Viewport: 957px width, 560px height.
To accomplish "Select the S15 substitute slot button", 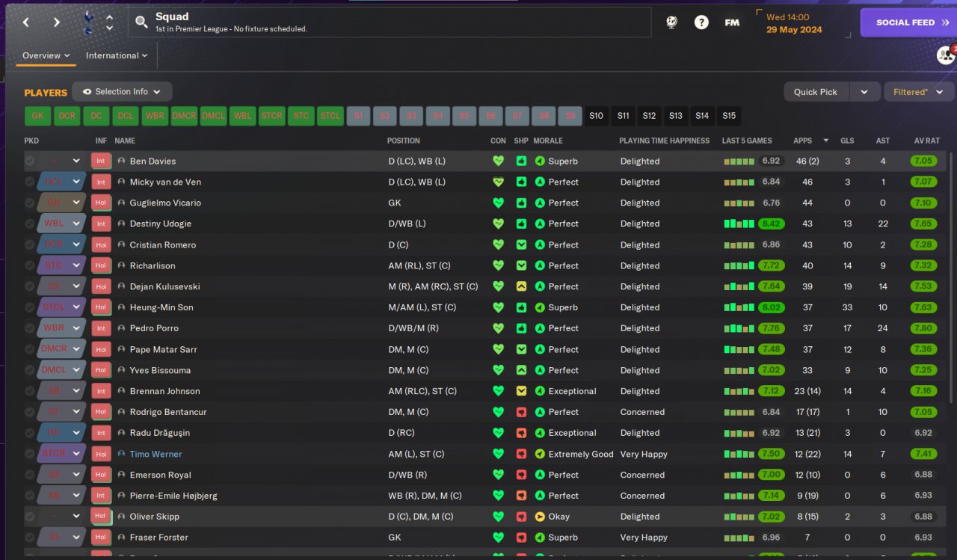I will 729,116.
